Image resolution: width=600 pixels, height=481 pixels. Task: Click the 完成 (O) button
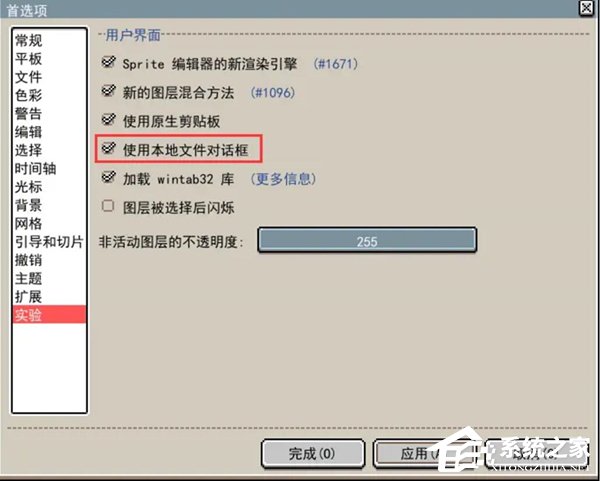pyautogui.click(x=313, y=454)
